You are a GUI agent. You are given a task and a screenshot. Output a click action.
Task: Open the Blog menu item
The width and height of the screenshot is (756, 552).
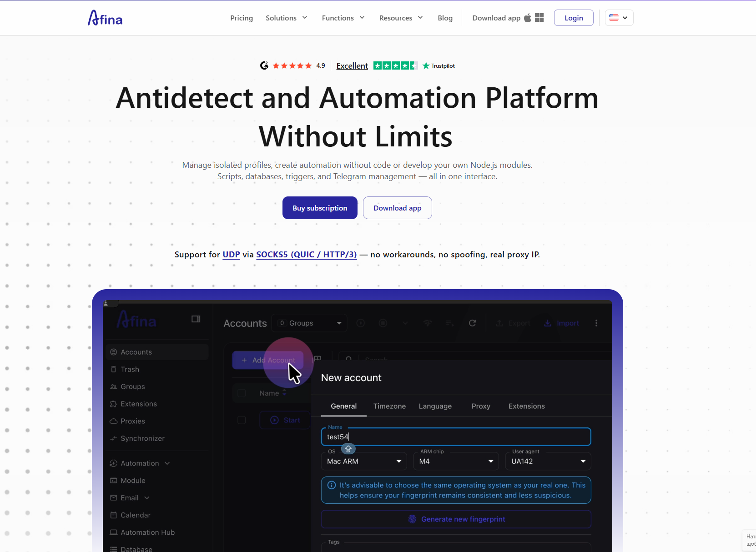click(445, 18)
